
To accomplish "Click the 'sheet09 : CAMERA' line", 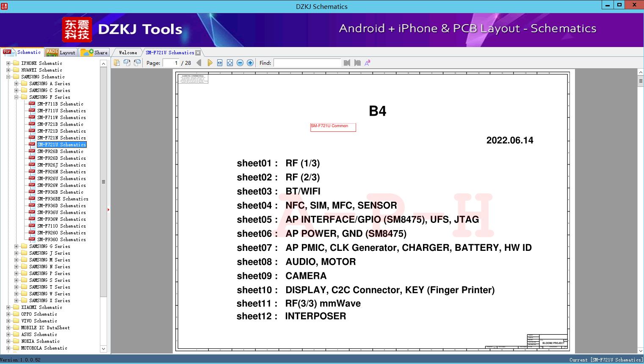I will pos(282,276).
